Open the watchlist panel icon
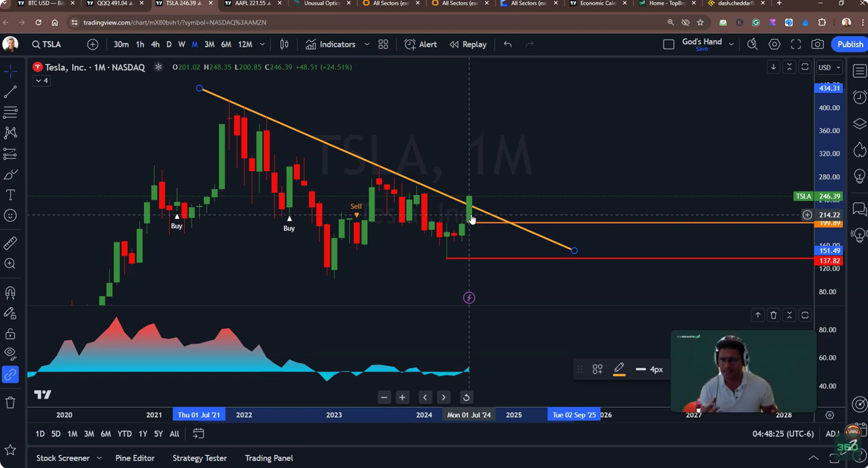Screen dimensions: 868x468 coord(859,71)
